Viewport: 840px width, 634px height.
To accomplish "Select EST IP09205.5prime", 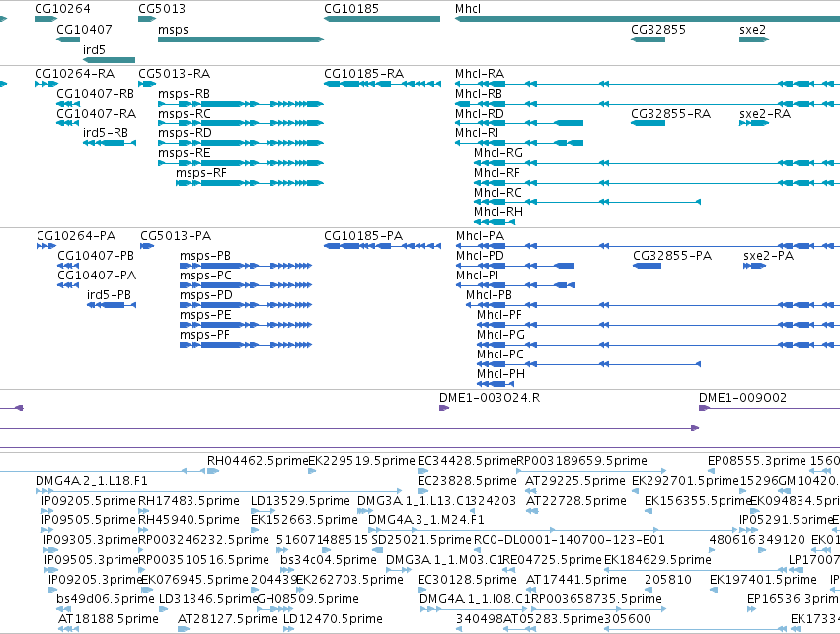I will point(47,511).
